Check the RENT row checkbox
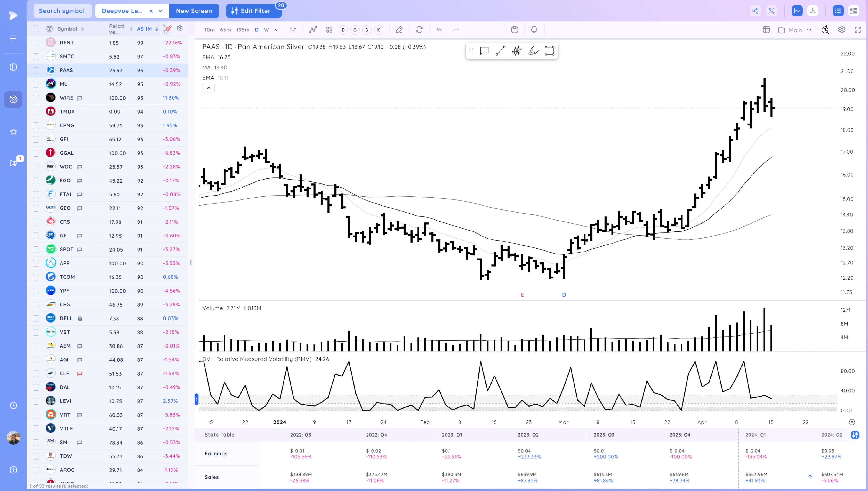 pos(36,43)
